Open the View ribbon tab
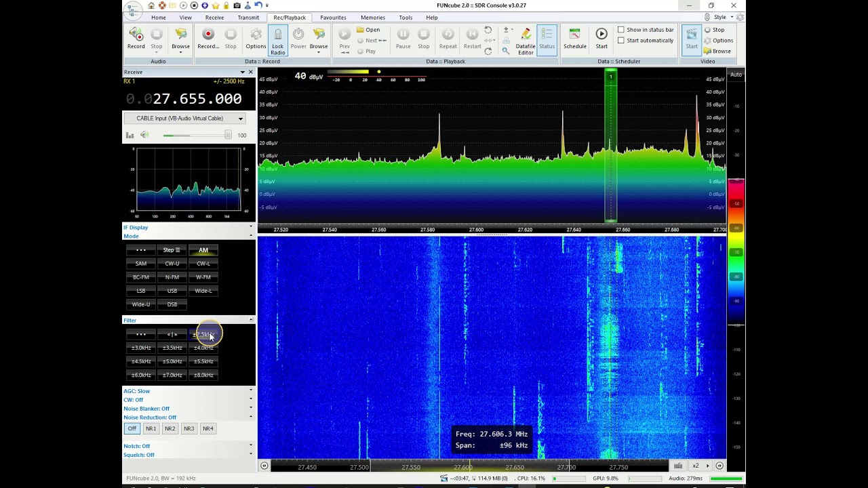Viewport: 868px width, 488px height. (185, 18)
